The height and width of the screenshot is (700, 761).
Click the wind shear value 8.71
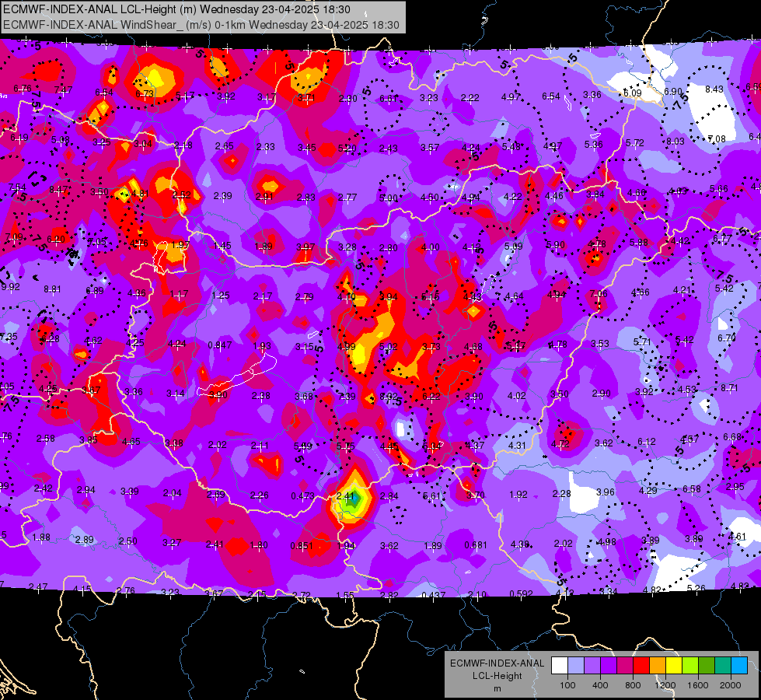(729, 387)
